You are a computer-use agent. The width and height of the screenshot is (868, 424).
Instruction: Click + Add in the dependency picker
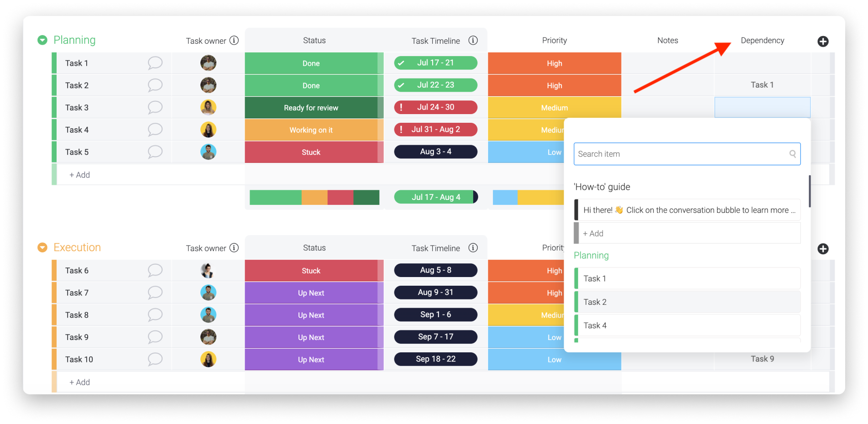pos(687,233)
